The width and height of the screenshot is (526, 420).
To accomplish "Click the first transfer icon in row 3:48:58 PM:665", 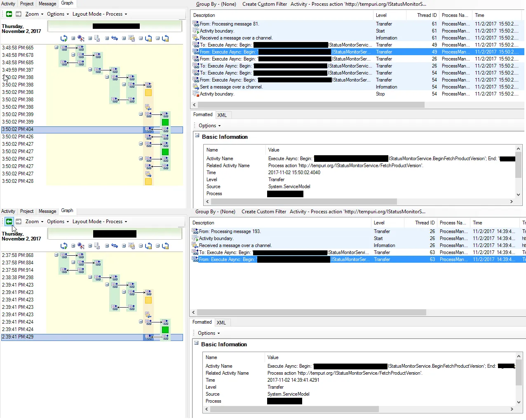I will [64, 48].
